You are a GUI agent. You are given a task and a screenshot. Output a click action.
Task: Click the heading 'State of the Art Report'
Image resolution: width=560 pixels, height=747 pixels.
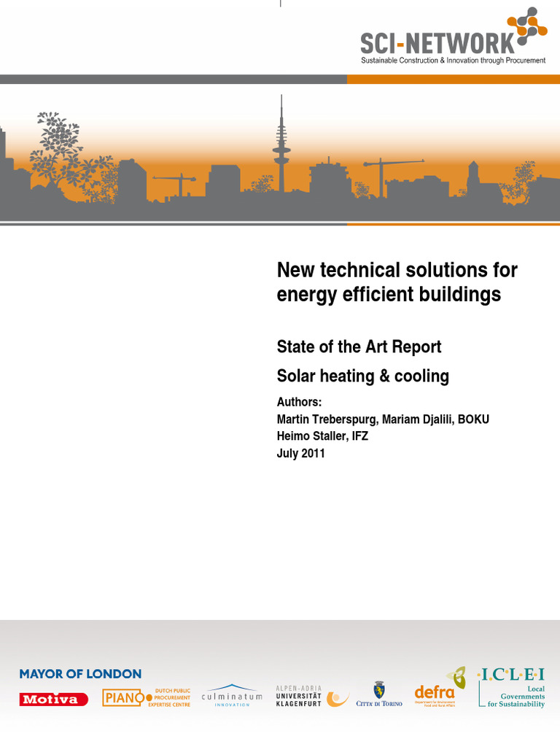coord(359,347)
